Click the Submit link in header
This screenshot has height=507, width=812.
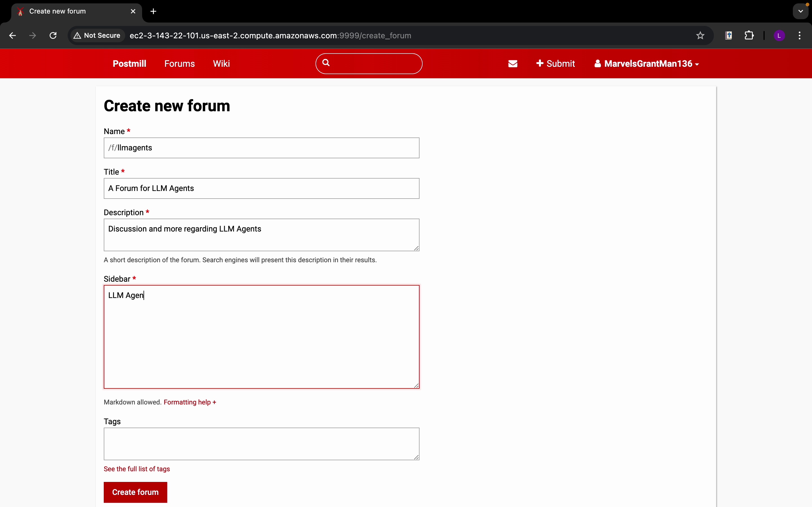coord(556,64)
